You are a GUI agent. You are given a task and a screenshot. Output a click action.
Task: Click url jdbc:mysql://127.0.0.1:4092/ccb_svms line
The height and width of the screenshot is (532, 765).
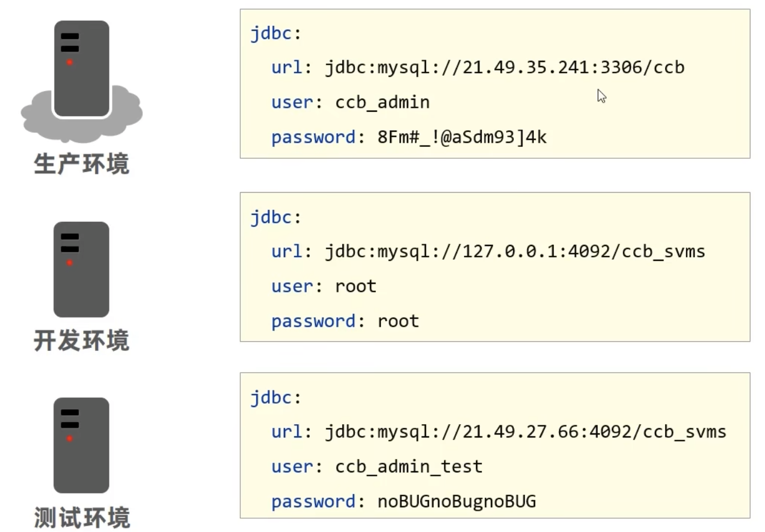click(489, 252)
